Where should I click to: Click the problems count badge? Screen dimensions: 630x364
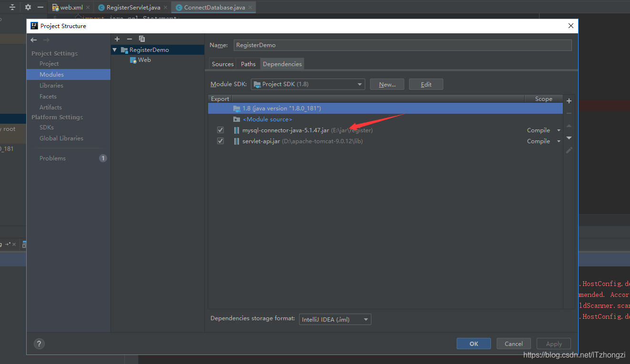(x=103, y=158)
